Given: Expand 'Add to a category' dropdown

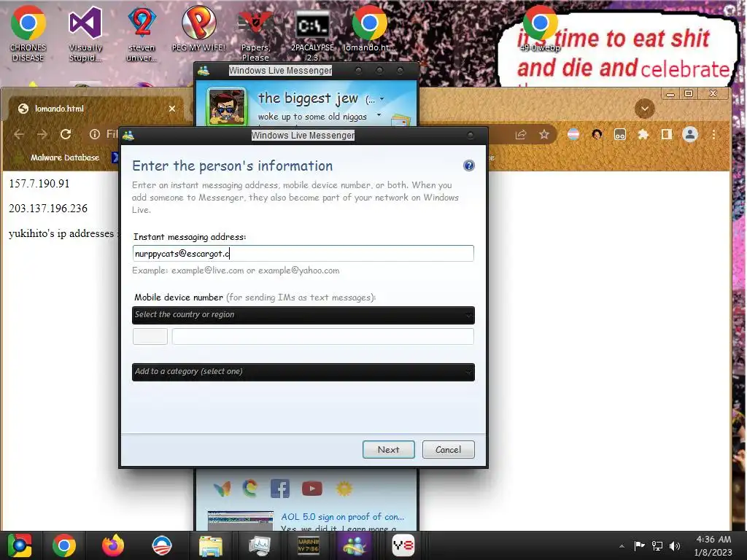Looking at the screenshot, I should coord(303,372).
